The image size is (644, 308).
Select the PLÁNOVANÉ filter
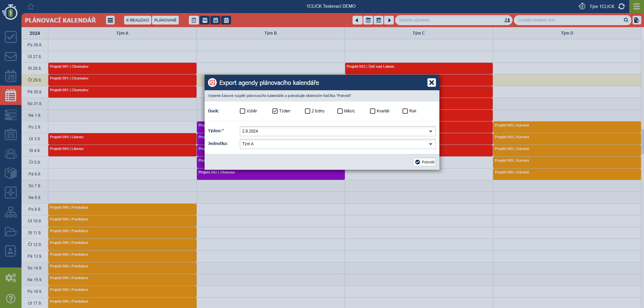[x=165, y=20]
